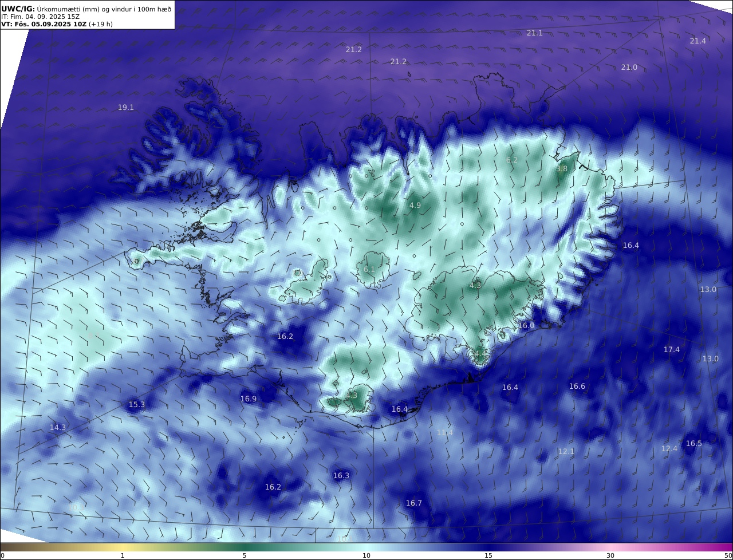Screen dimensions: 733x560
Task: Click the 3.8 value label
Action: (x=562, y=169)
